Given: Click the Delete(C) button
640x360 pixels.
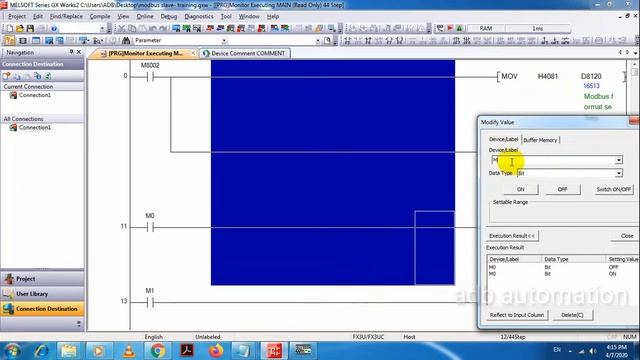Looking at the screenshot, I should 572,315.
